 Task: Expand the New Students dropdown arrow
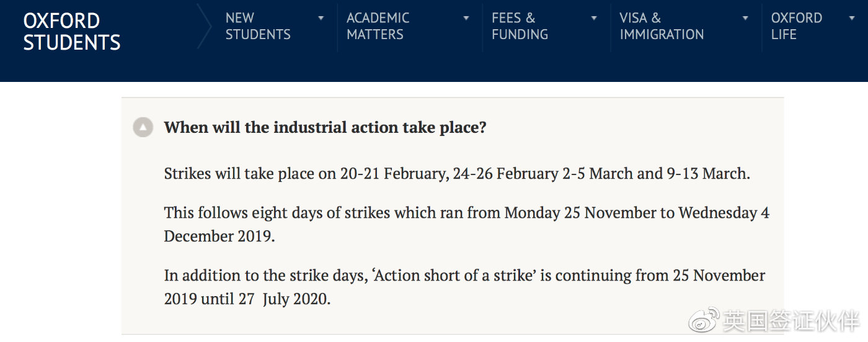321,18
